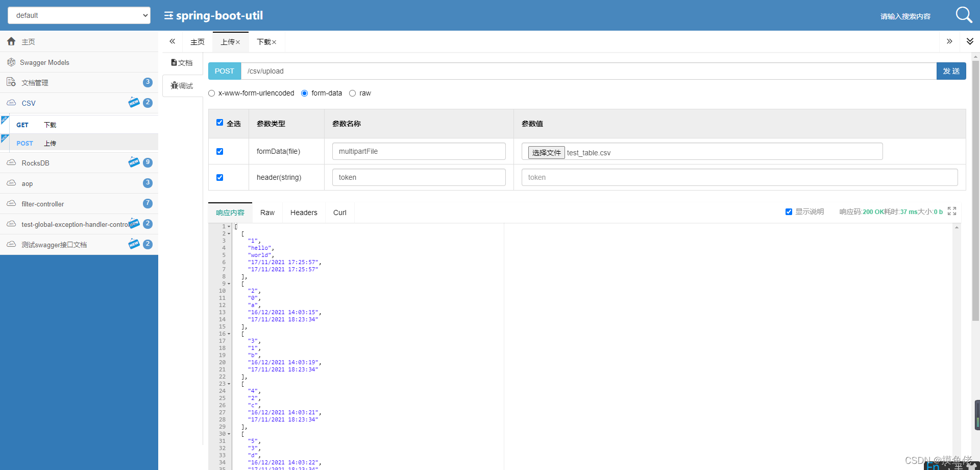Image resolution: width=980 pixels, height=470 pixels.
Task: Collapse JSON line 2 with its fold arrow
Action: tap(229, 233)
